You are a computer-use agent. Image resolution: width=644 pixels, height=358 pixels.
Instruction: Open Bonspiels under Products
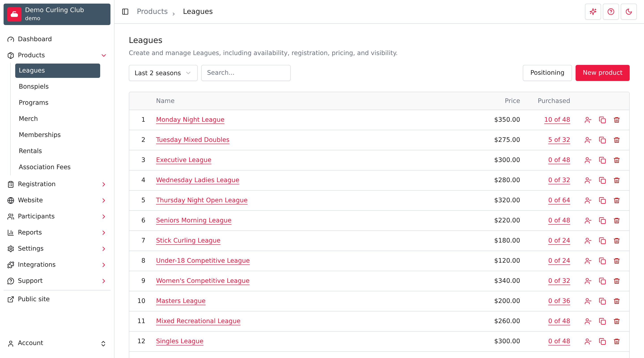pos(57,86)
